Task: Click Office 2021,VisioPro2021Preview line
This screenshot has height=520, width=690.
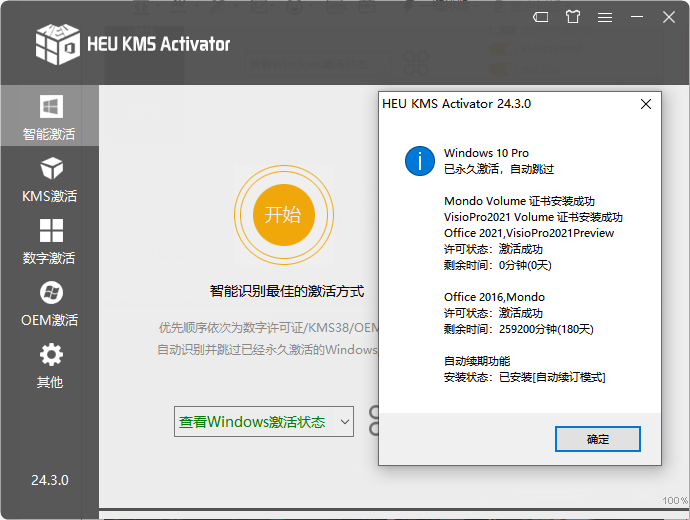Action: (529, 233)
